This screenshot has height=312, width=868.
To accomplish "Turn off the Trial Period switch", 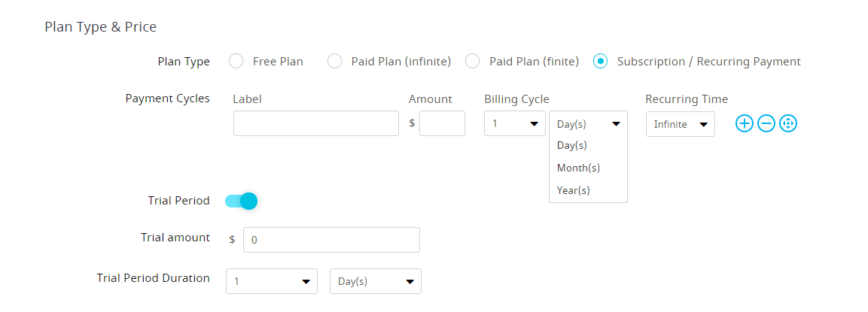I will (x=242, y=201).
